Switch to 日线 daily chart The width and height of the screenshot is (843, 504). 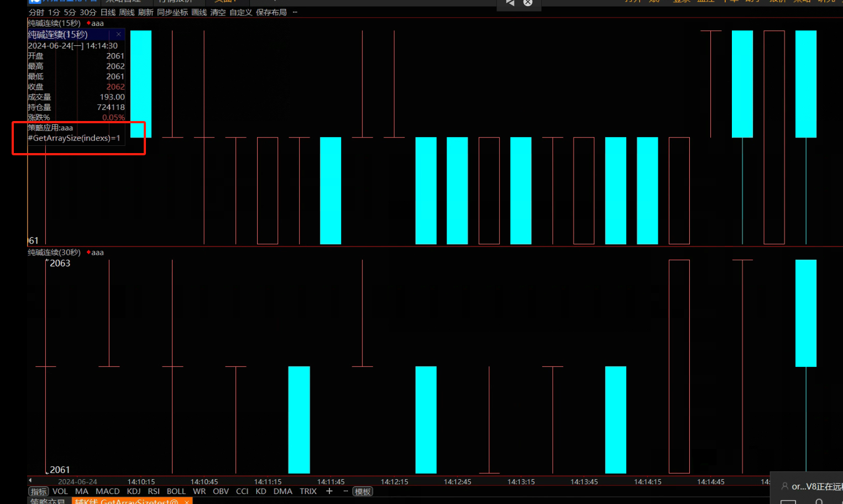tap(108, 12)
